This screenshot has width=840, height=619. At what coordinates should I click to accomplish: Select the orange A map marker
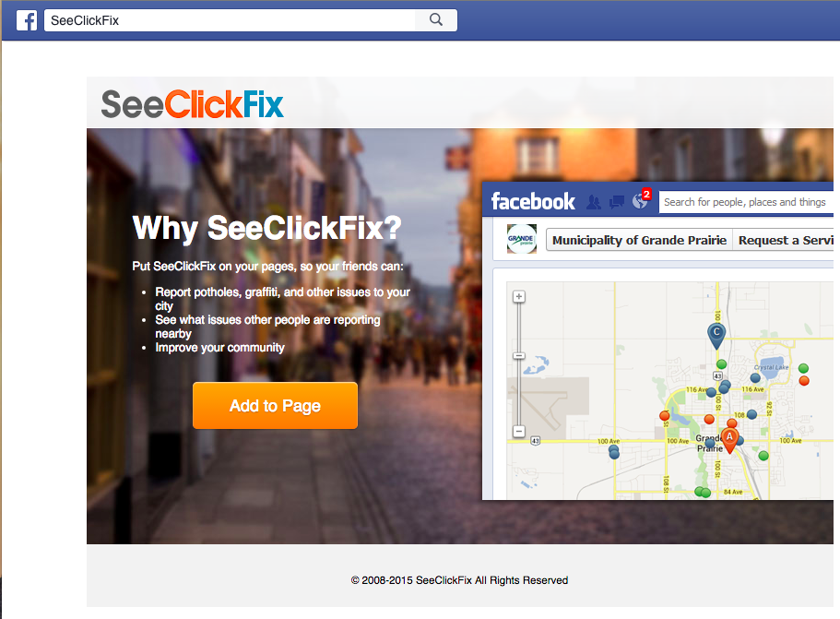click(729, 440)
